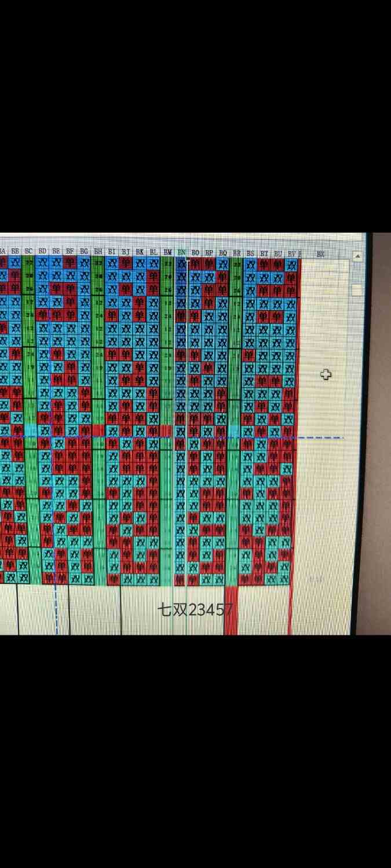Image resolution: width=391 pixels, height=868 pixels.
Task: Select column header BX
Action: [320, 253]
